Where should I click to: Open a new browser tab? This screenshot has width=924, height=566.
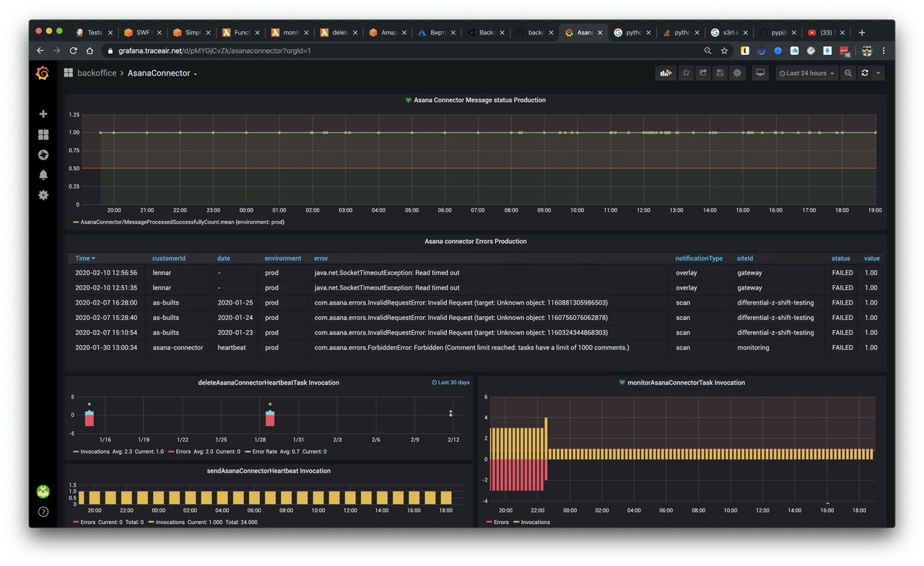[862, 32]
